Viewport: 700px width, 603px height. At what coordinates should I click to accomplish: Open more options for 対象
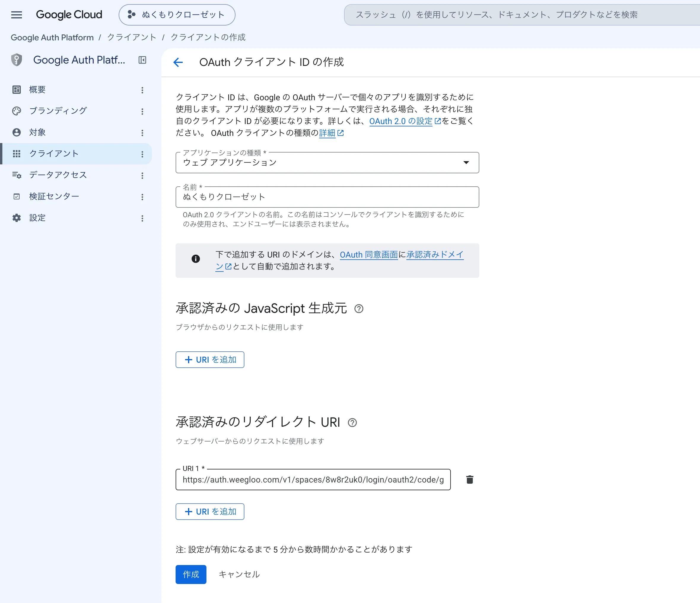click(x=142, y=133)
